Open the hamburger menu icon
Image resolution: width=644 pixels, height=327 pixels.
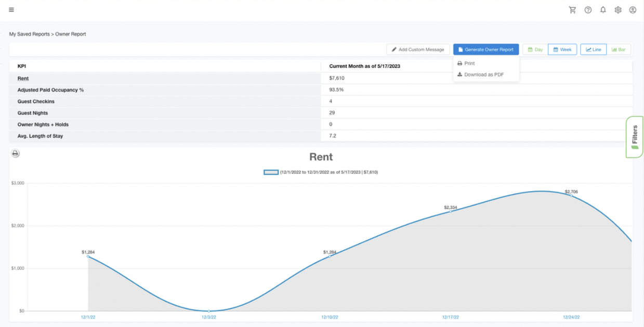11,10
